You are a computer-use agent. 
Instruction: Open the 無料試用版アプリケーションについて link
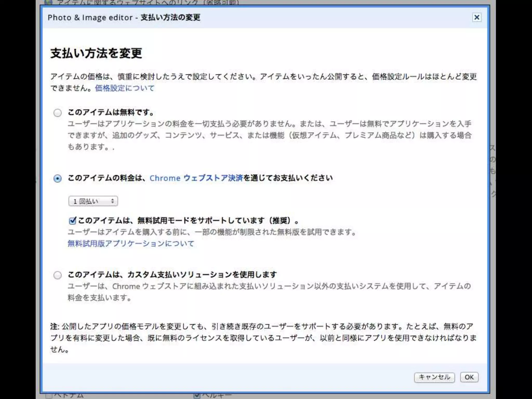tap(131, 244)
